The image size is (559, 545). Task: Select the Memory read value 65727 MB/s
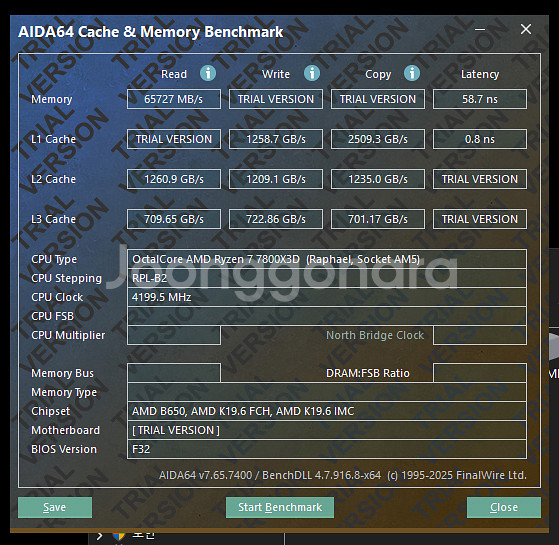tap(174, 99)
